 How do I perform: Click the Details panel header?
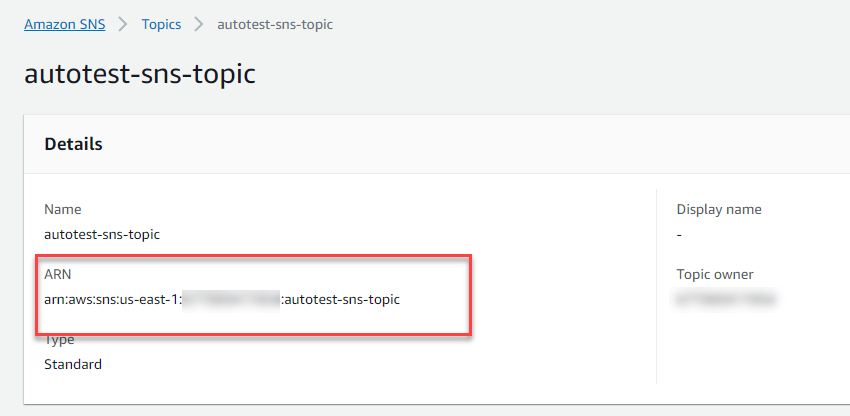point(73,144)
